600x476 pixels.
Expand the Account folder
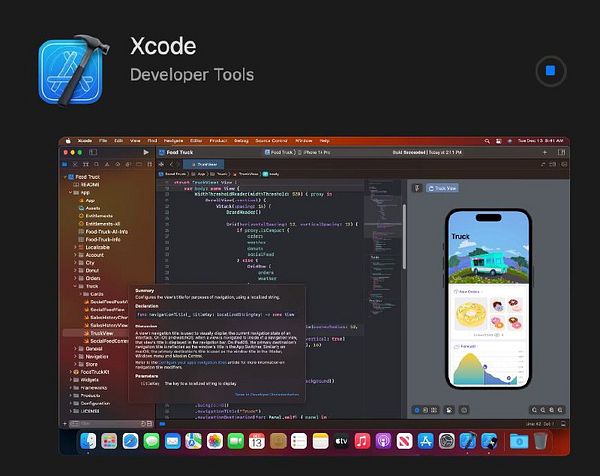pyautogui.click(x=75, y=255)
